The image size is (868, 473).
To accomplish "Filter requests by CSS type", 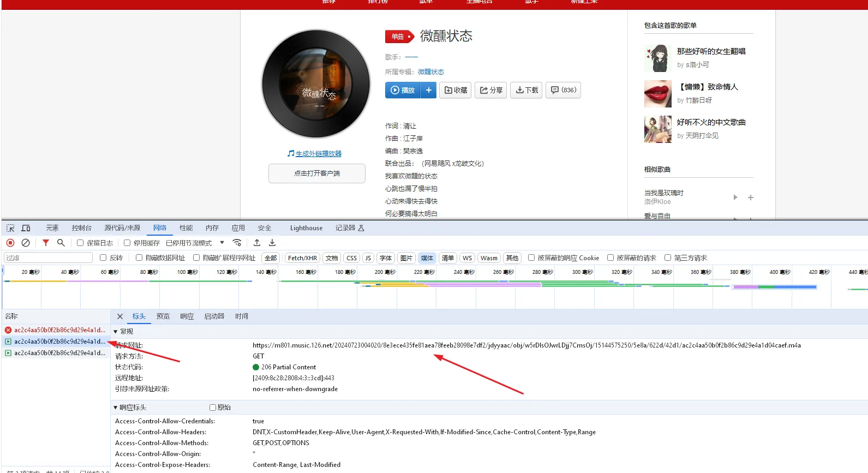I will point(352,258).
